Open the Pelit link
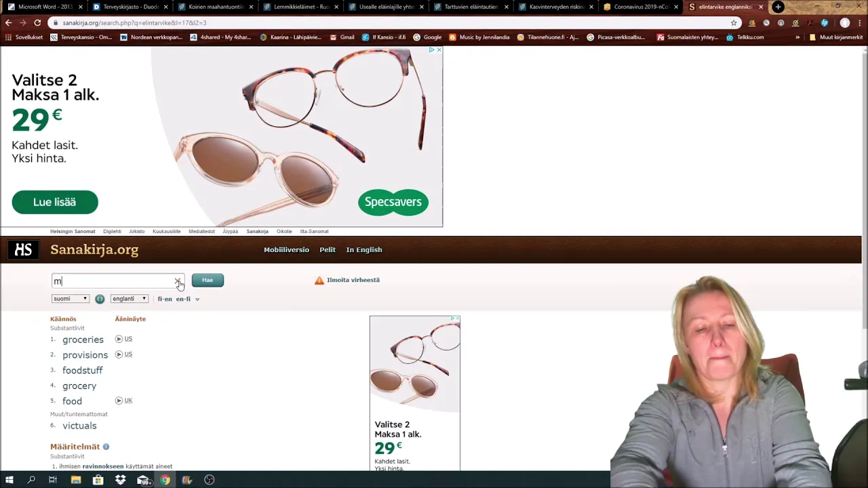Screen dimensions: 868x488 coord(328,249)
